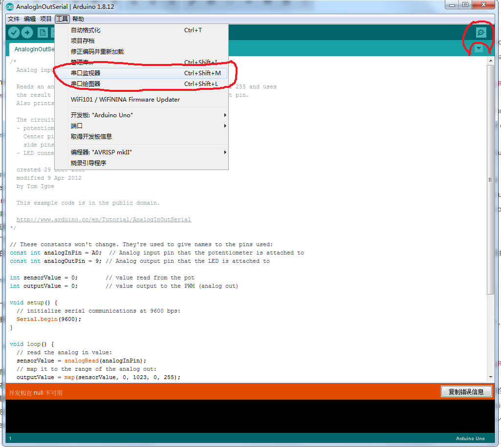Click the Serial.begin(9600); code line
501x448 pixels.
(49, 319)
